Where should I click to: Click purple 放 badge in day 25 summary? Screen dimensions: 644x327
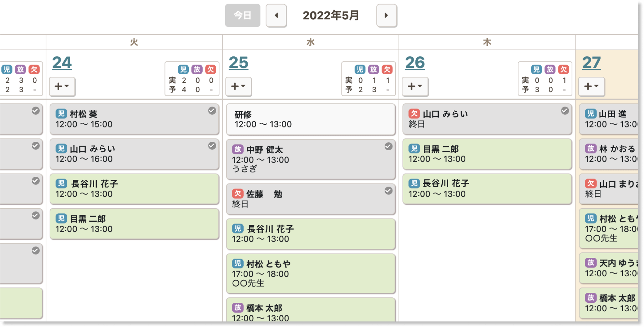click(x=374, y=69)
